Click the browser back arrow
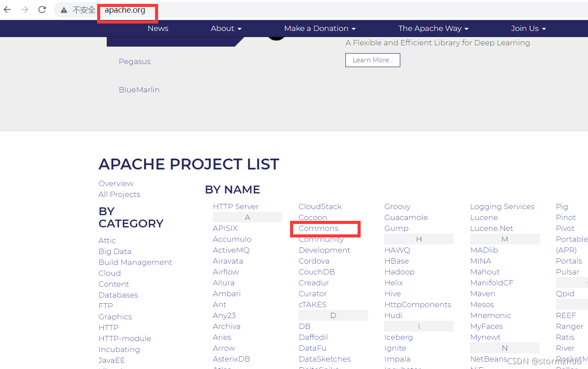The height and width of the screenshot is (369, 588). click(7, 10)
